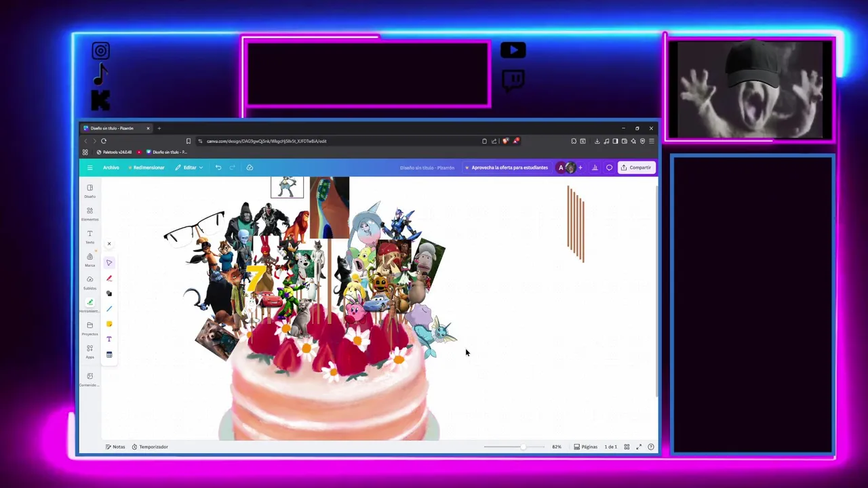Screen dimensions: 868x488
Task: Select the red marker drawing tool
Action: click(109, 278)
